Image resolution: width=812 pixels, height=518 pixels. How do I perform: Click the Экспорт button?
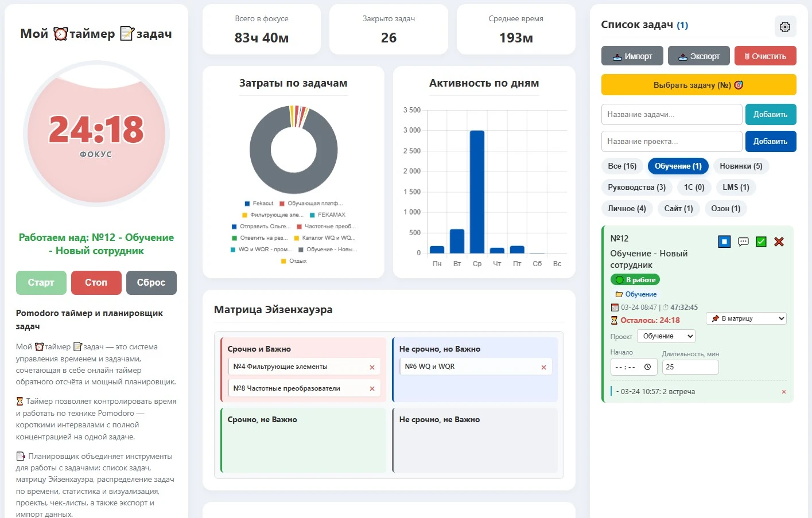coord(699,56)
